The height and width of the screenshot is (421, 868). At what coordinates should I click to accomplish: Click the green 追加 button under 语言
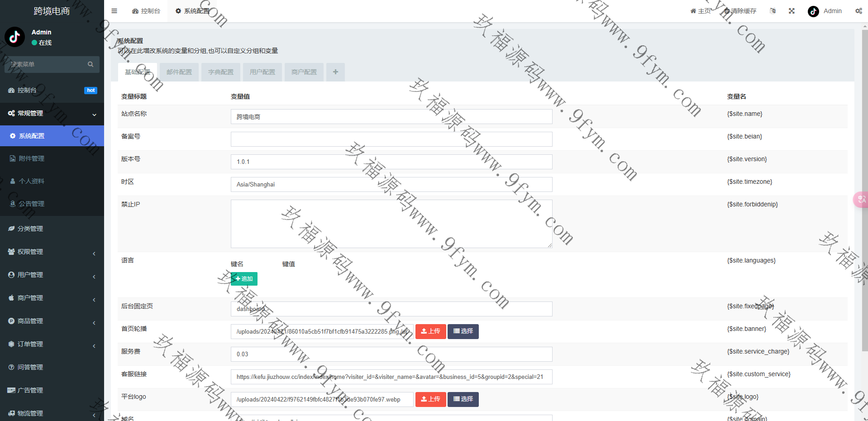point(244,279)
